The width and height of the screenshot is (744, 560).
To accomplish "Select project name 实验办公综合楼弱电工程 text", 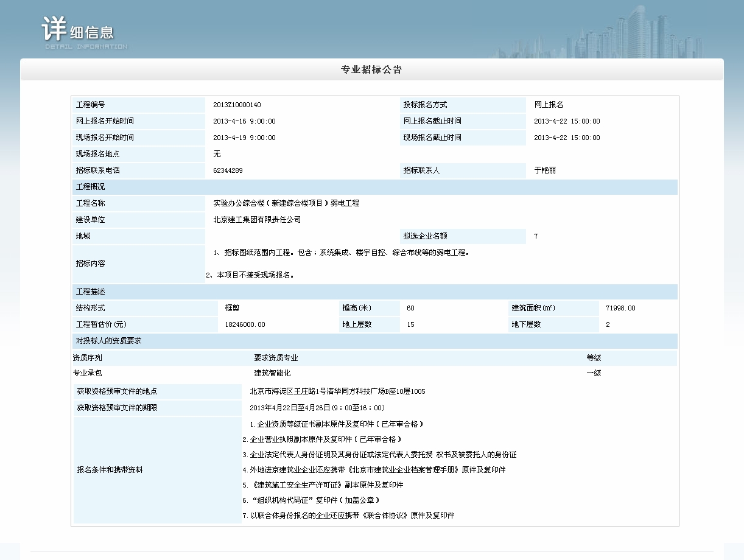I will click(x=286, y=203).
